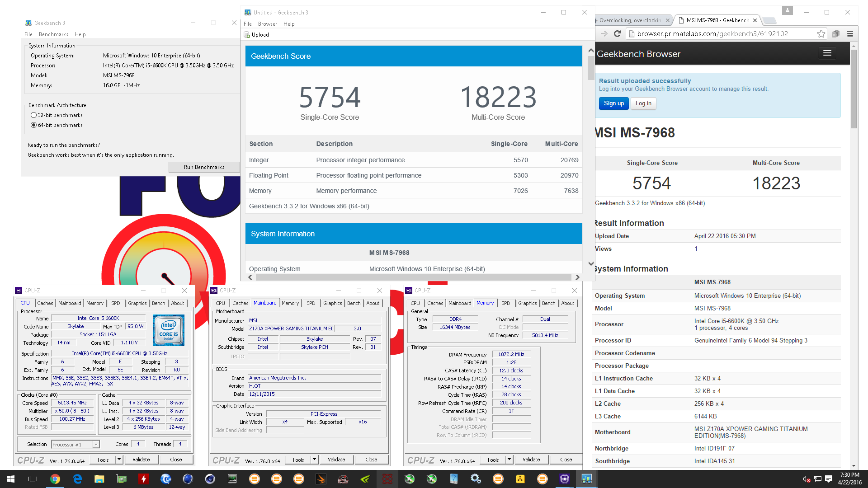Click the down arrow of Geekbench results scrollbar
Viewport: 868px width, 488px height.
591,263
